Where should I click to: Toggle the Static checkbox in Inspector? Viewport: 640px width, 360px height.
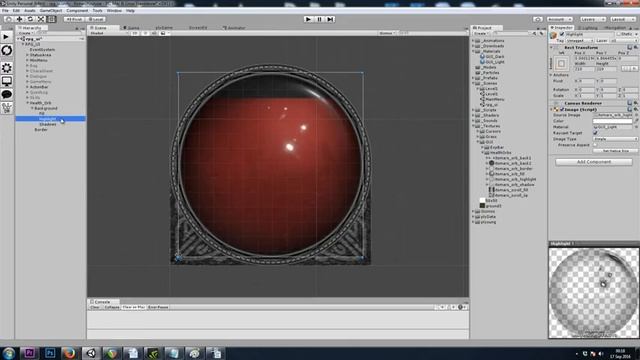(618, 34)
